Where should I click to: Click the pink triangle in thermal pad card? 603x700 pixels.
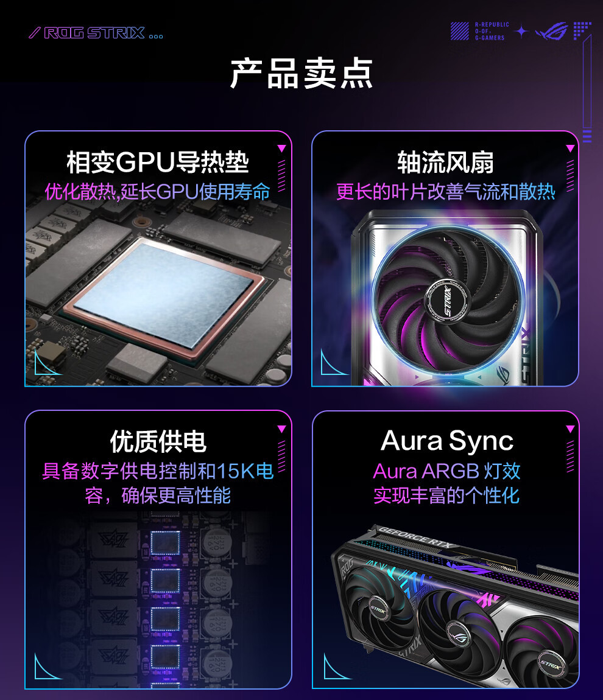point(281,148)
